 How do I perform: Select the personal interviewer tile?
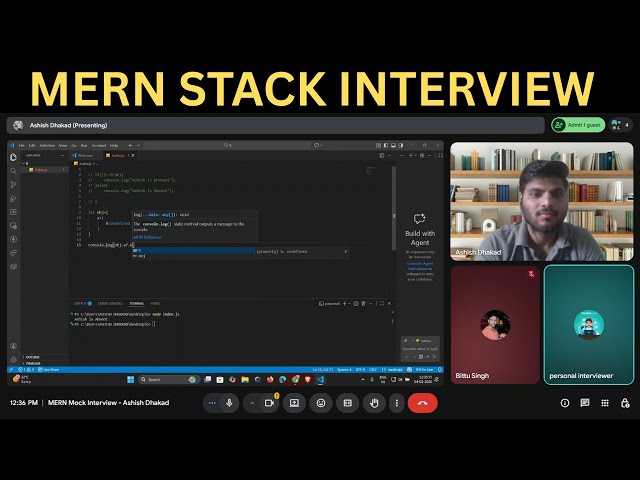tap(589, 325)
